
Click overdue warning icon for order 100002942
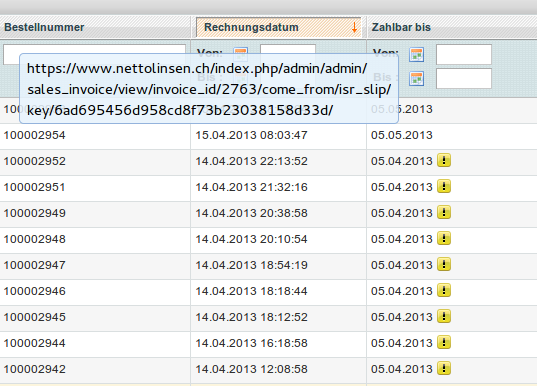tap(444, 369)
